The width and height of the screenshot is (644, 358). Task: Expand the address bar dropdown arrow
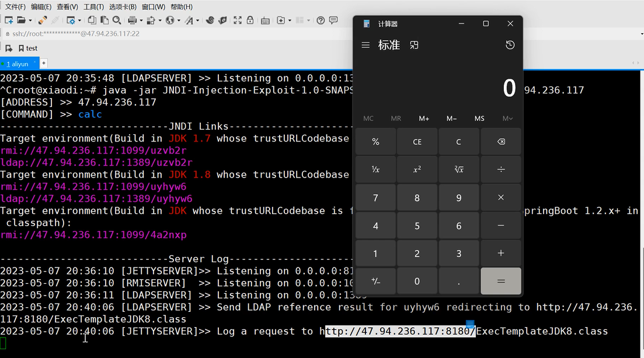(x=642, y=34)
